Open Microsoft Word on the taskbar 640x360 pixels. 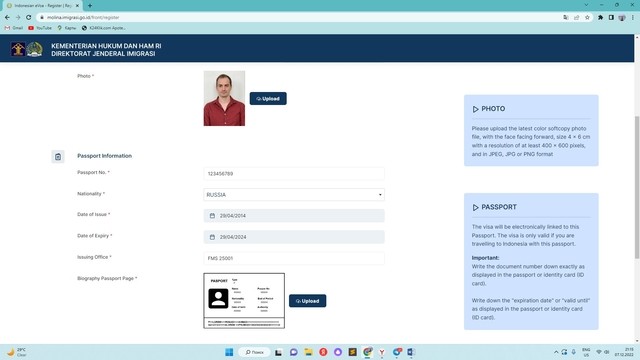coord(411,352)
